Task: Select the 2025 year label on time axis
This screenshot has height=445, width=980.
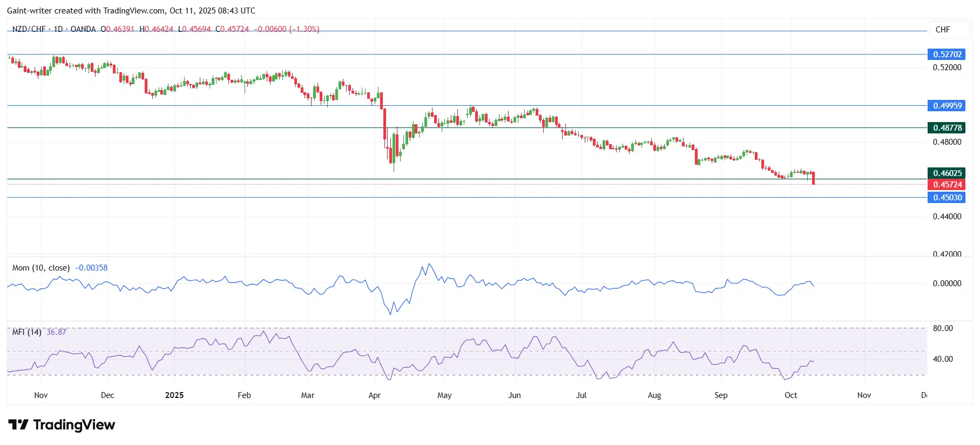Action: [174, 395]
